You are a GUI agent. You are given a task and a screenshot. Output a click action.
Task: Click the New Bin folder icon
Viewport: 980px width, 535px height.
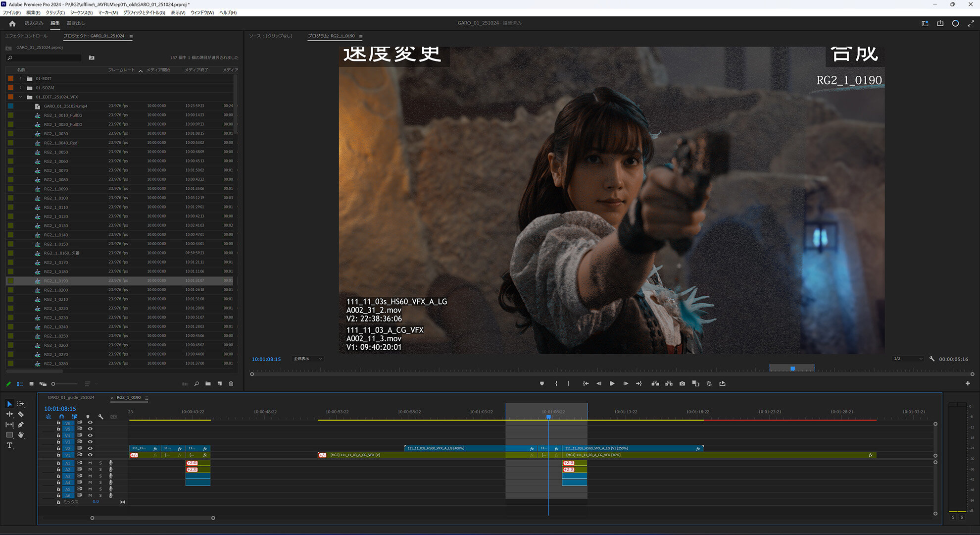pos(208,383)
